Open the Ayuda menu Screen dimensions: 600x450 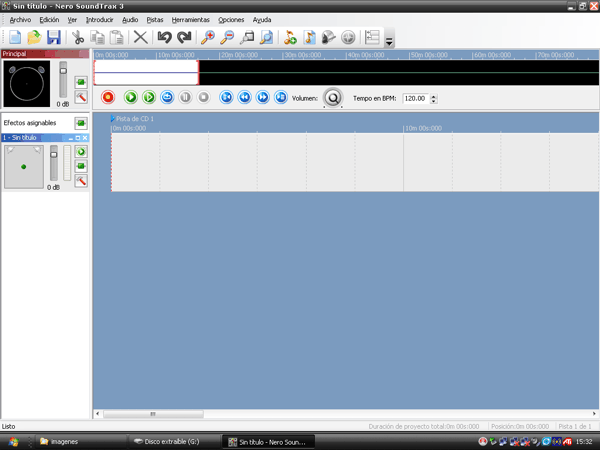coord(262,20)
